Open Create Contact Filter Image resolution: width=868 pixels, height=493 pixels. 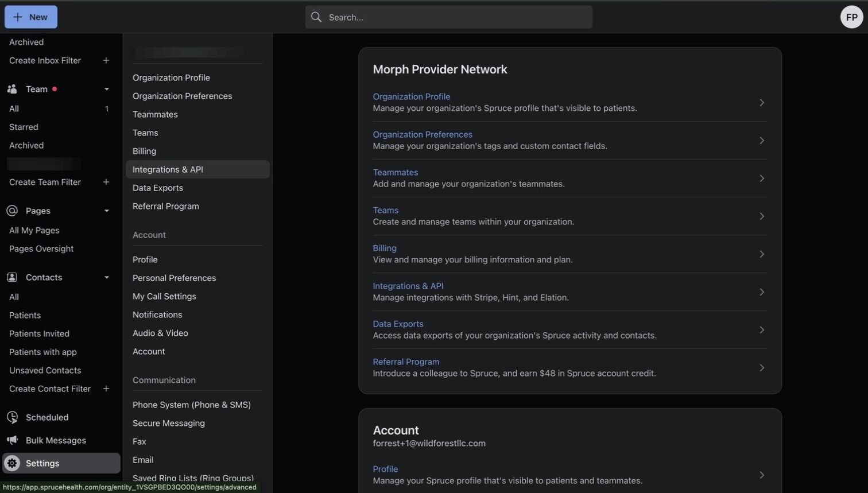pos(50,389)
